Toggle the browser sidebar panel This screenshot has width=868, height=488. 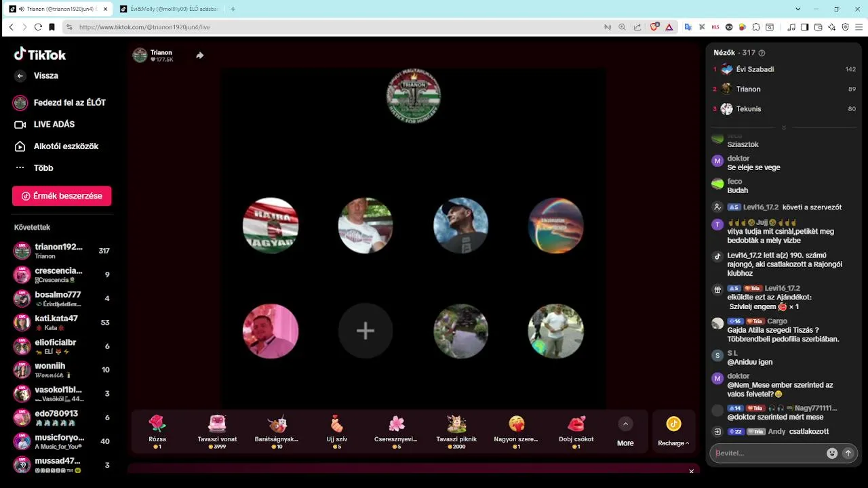click(x=804, y=27)
